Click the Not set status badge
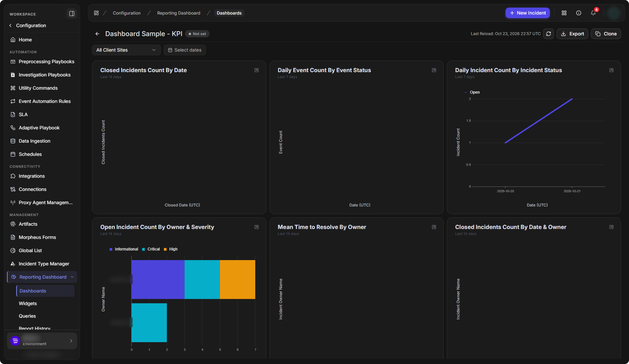This screenshot has height=364, width=629. (x=197, y=34)
